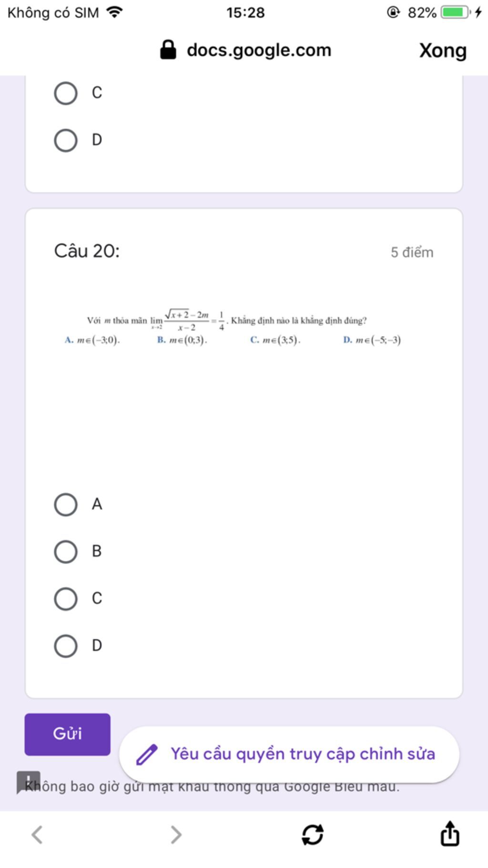This screenshot has height=868, width=488.
Task: Select answer D for Câu 20
Action: (x=66, y=646)
